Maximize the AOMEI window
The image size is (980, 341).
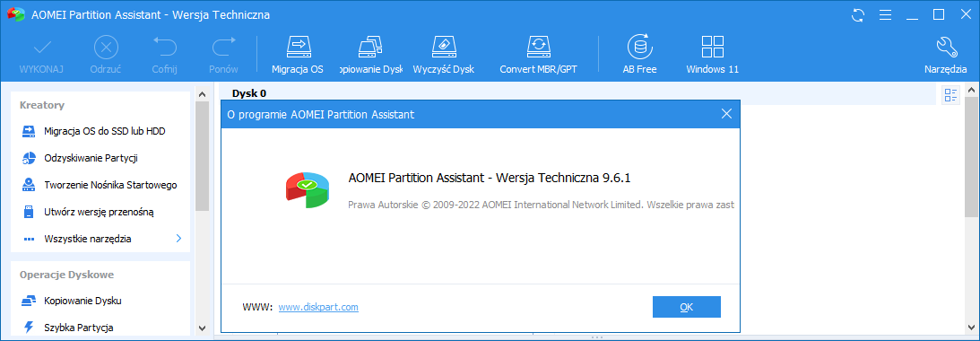click(x=939, y=15)
